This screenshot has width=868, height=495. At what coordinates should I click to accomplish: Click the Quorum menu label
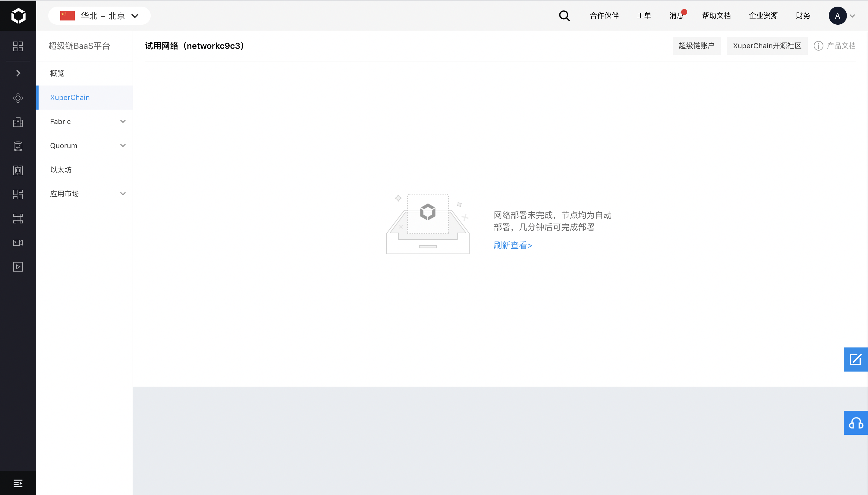(x=64, y=146)
